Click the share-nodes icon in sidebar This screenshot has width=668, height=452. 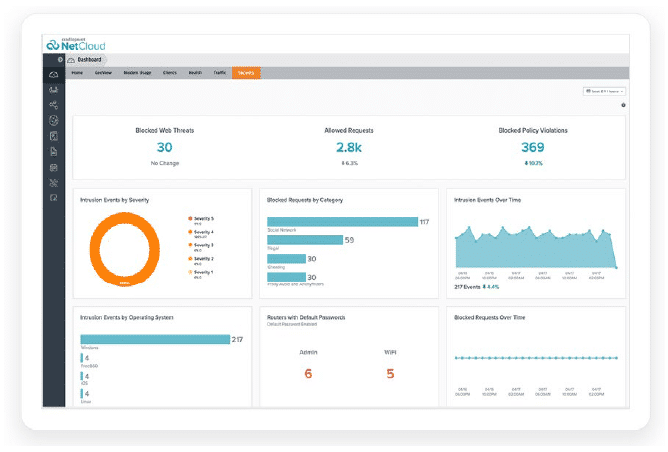tap(54, 104)
